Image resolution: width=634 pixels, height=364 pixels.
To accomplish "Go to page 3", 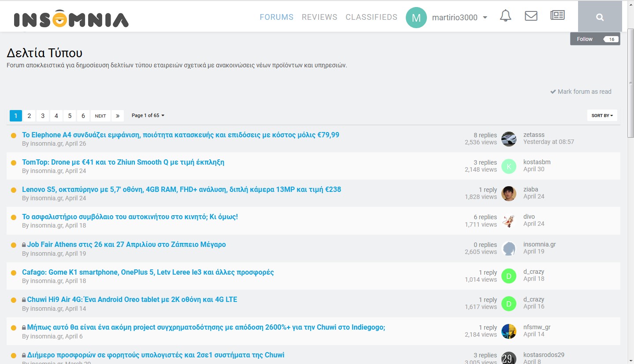I will [43, 116].
